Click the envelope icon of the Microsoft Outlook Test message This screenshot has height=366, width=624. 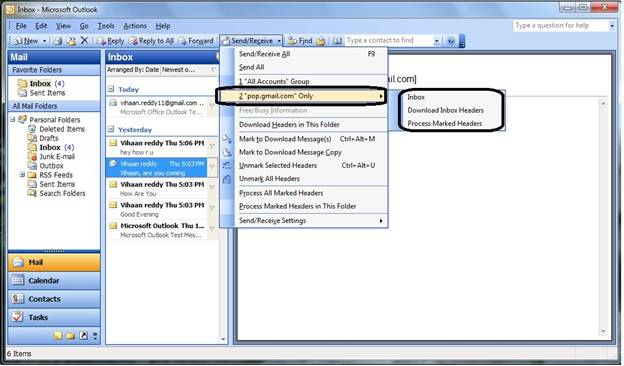click(113, 226)
